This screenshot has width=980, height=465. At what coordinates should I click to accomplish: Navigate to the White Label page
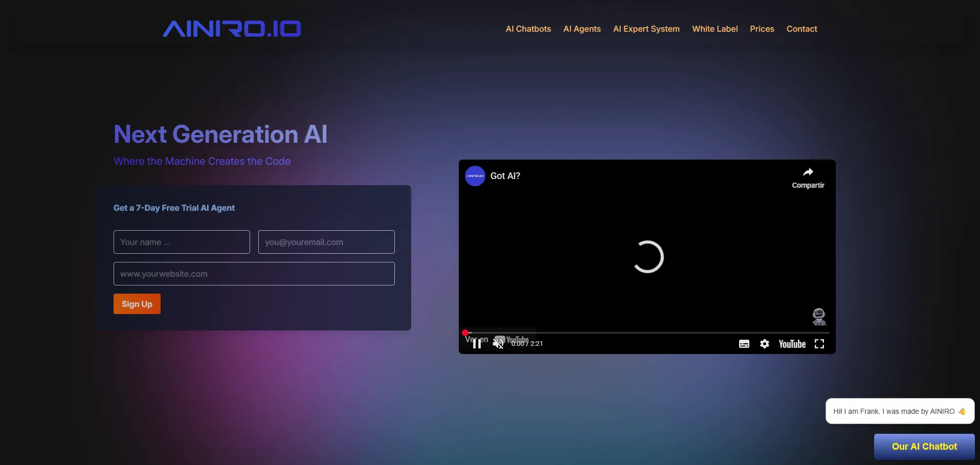point(715,29)
